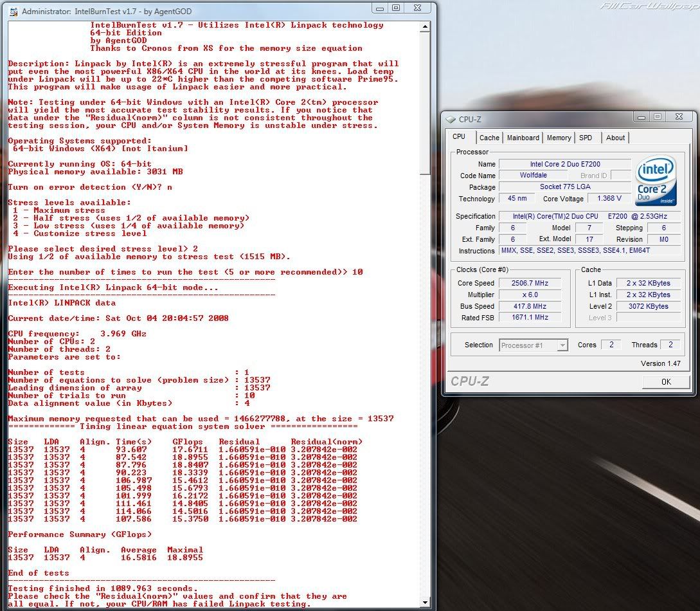Click the Multiplier value x 6.0
This screenshot has height=611, width=700.
pyautogui.click(x=530, y=295)
